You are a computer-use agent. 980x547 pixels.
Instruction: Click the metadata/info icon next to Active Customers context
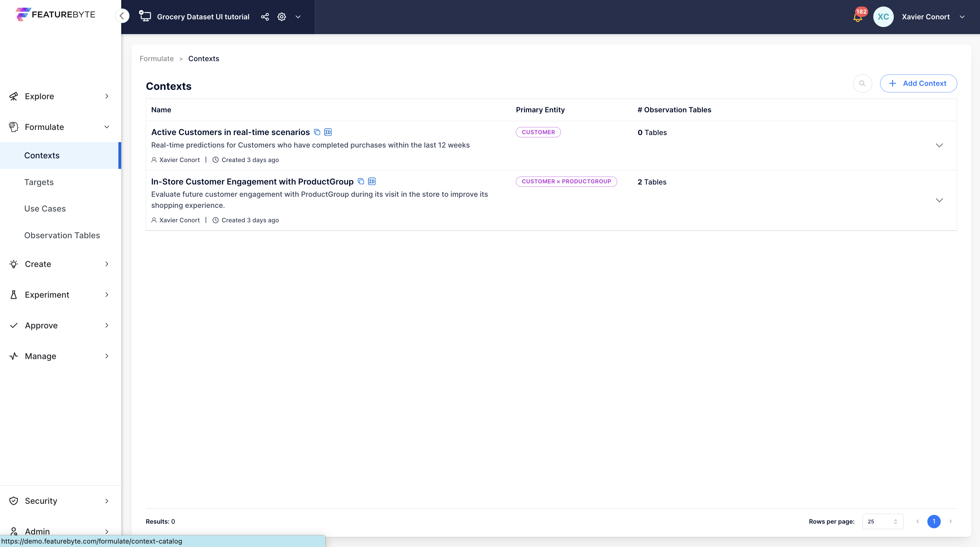[328, 132]
